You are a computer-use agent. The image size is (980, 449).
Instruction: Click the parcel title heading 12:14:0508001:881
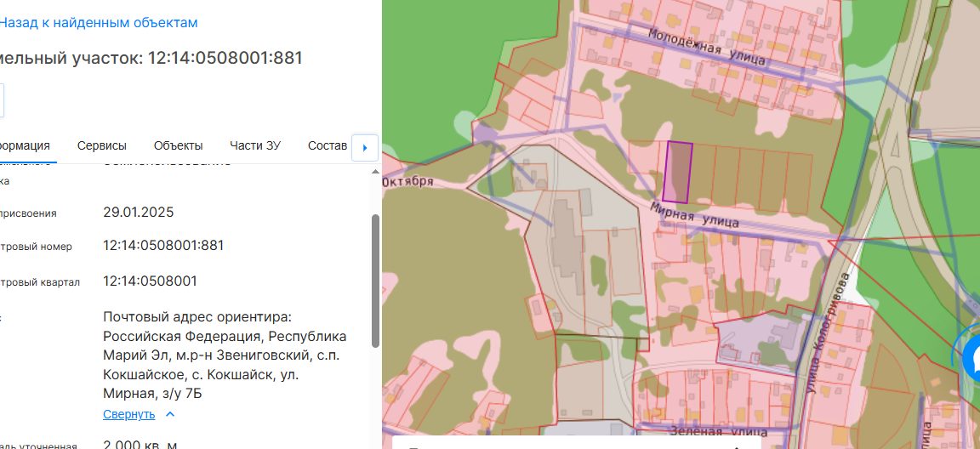(225, 58)
